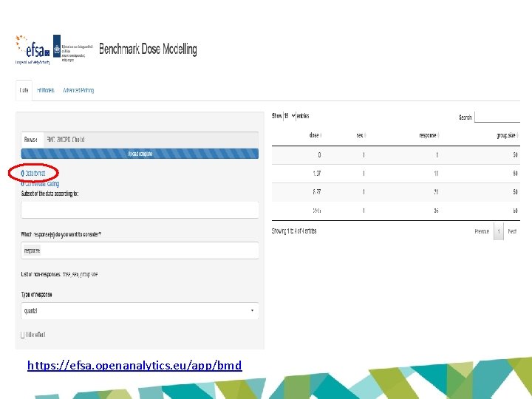The width and height of the screenshot is (532, 399).
Task: Click the Subset of the data input field
Action: (x=140, y=210)
